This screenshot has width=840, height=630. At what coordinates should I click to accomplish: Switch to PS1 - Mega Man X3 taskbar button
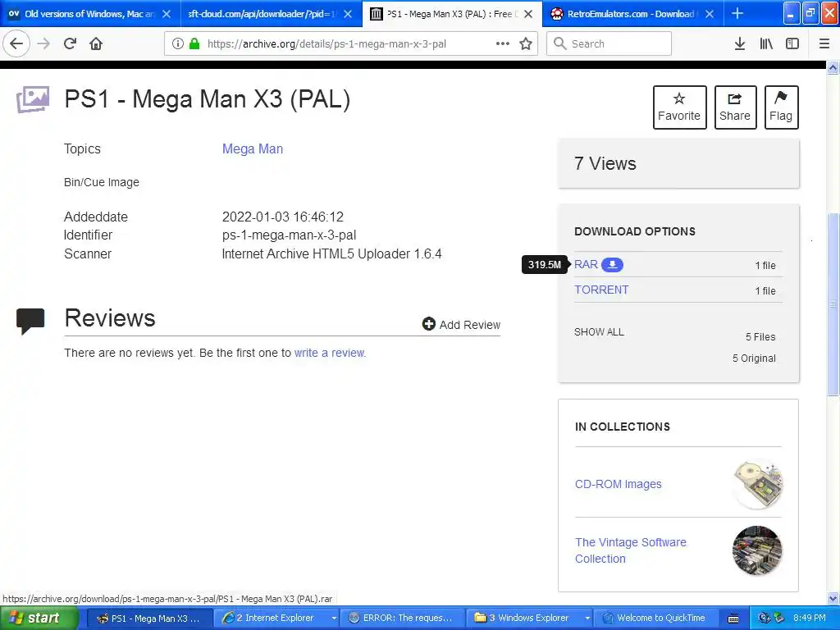[148, 619]
